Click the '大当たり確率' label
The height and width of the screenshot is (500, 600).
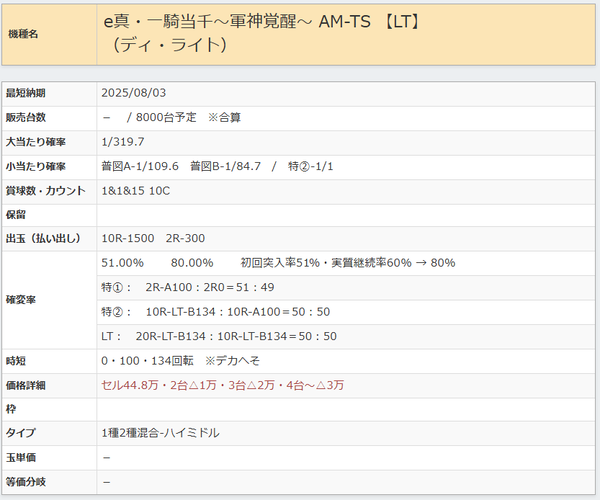tap(35, 142)
